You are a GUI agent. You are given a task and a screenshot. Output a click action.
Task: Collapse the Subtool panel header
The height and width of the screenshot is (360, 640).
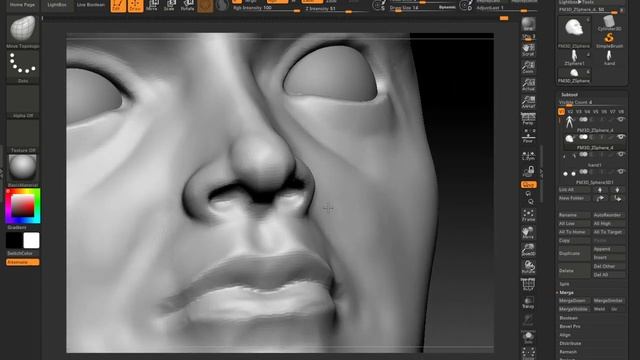click(x=569, y=94)
